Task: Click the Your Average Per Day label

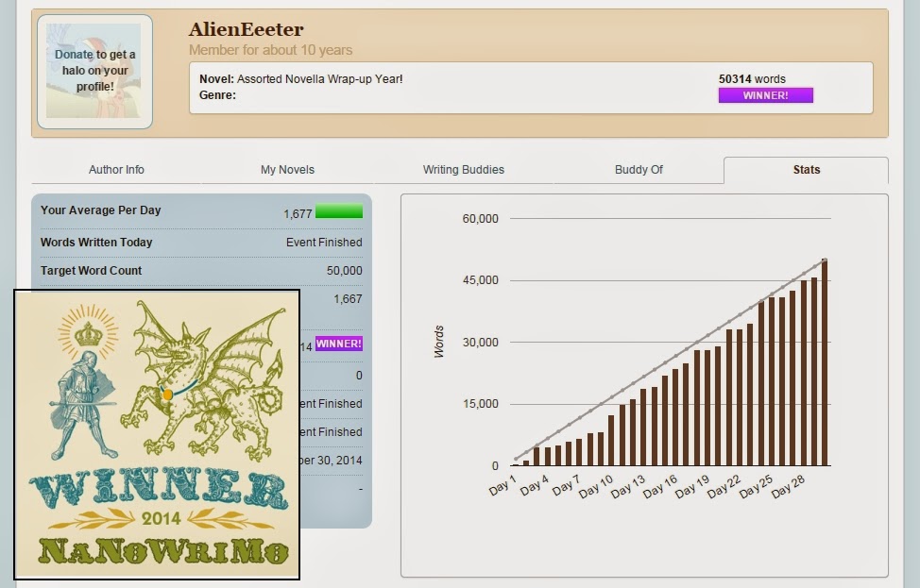Action: coord(100,210)
